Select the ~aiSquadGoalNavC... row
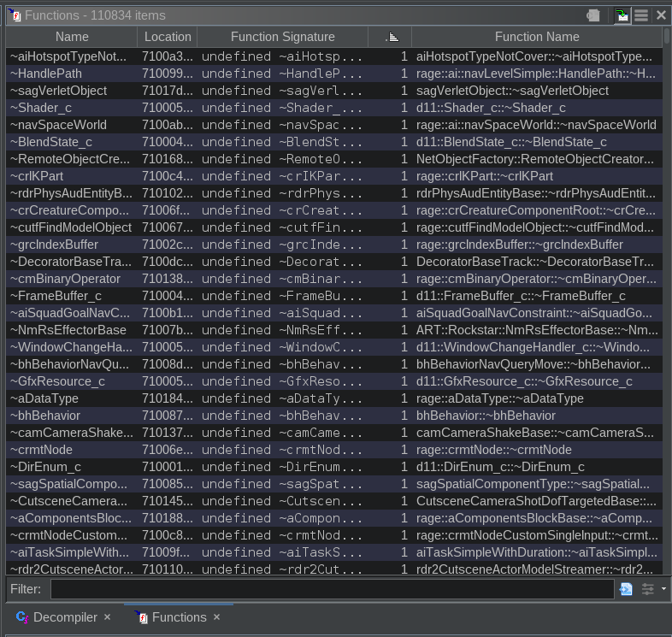Image resolution: width=672 pixels, height=637 pixels. [x=334, y=313]
